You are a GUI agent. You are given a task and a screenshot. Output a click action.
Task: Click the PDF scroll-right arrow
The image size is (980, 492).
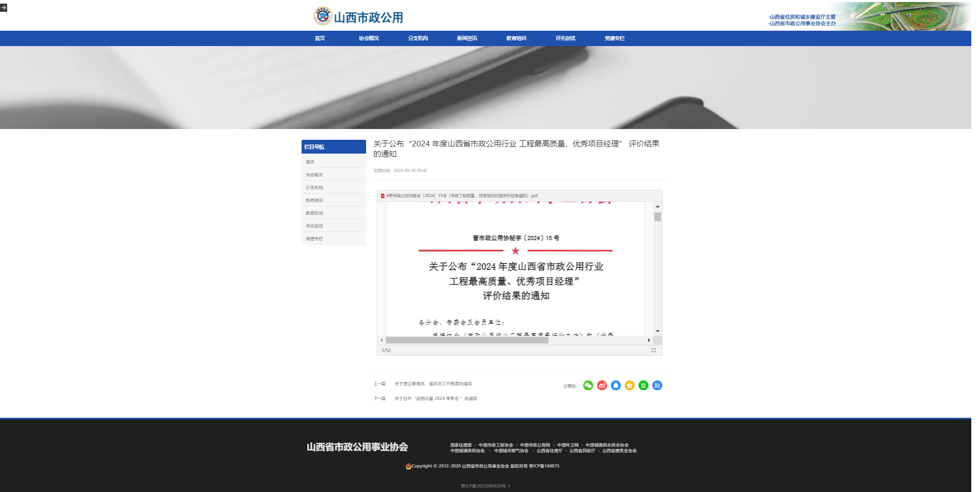[x=649, y=340]
